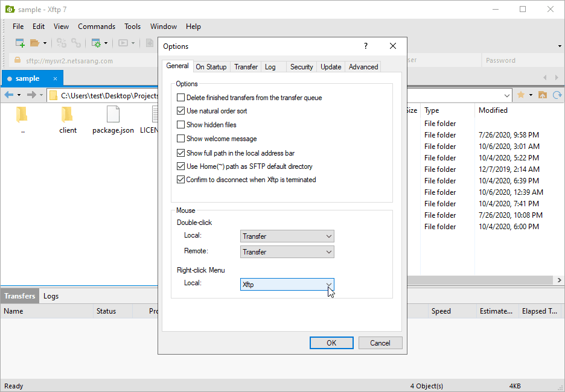Open the Commands menu
The height and width of the screenshot is (392, 565).
(x=97, y=27)
